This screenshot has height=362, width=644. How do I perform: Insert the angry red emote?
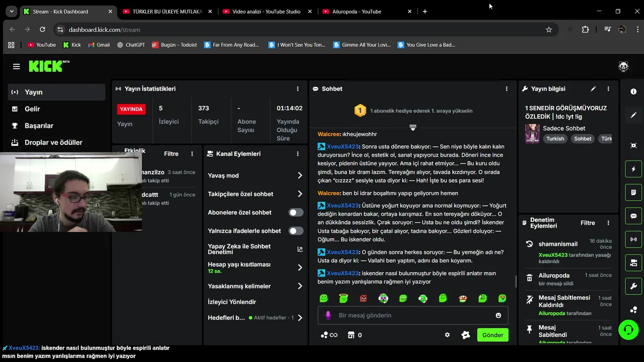point(363,298)
